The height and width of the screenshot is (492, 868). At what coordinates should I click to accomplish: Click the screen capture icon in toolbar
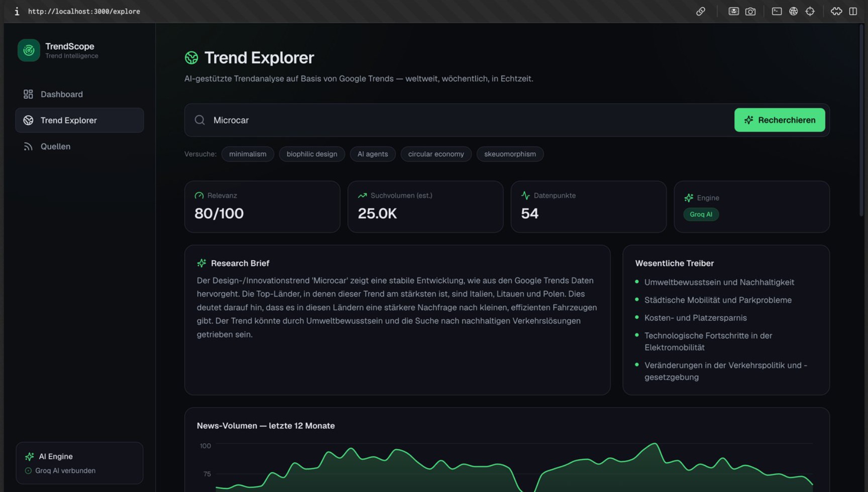pos(734,11)
